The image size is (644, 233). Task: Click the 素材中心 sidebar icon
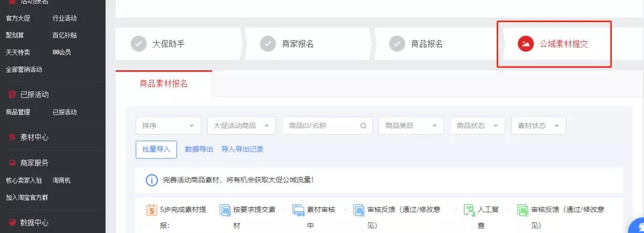tap(13, 138)
